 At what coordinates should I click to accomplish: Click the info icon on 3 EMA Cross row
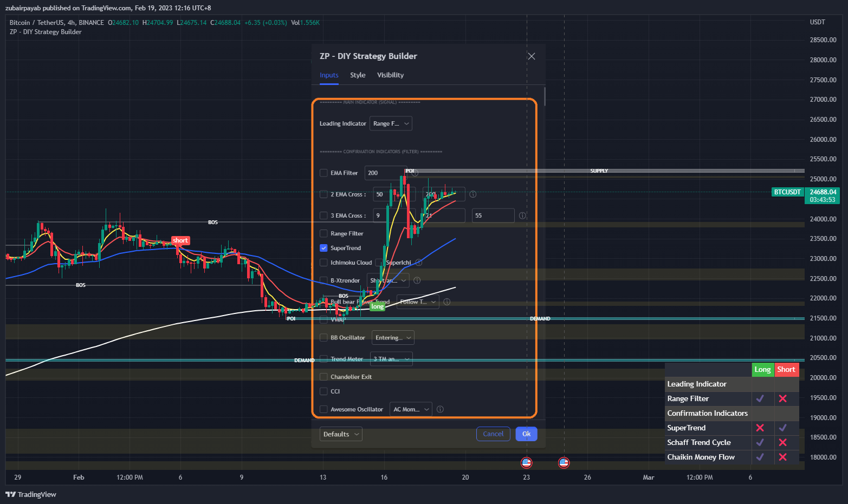pyautogui.click(x=522, y=215)
